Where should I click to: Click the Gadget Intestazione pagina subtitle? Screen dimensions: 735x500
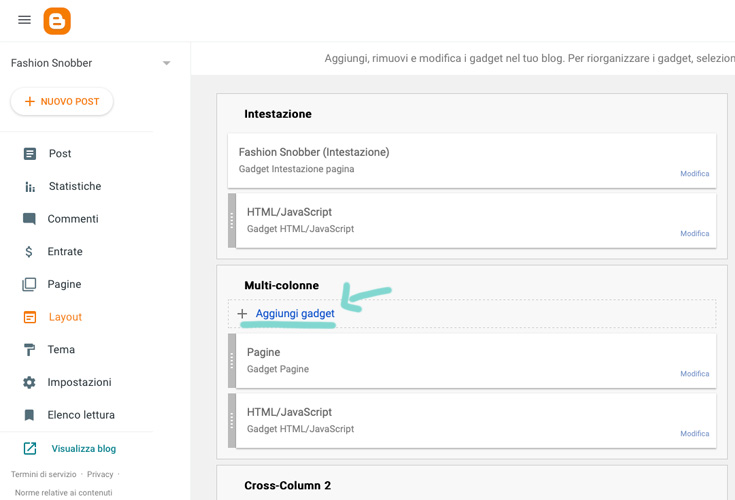click(x=296, y=169)
